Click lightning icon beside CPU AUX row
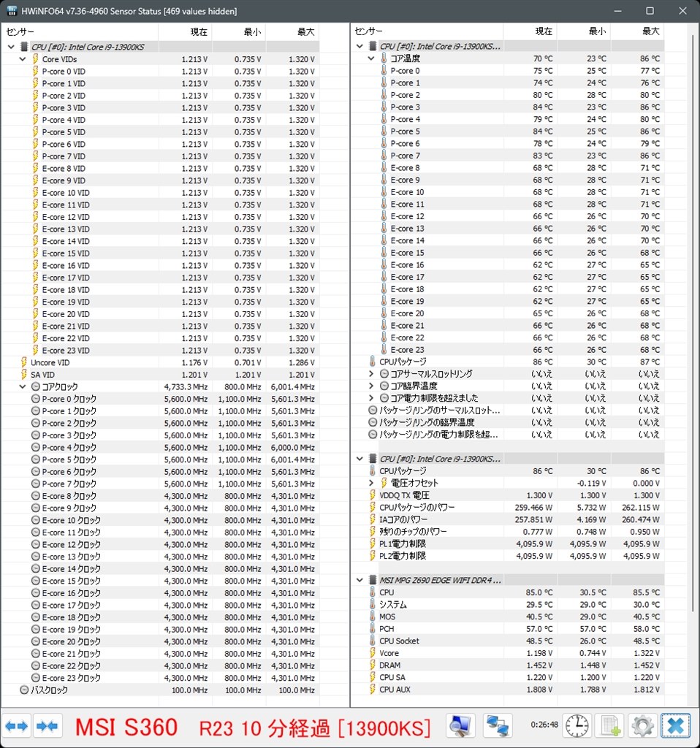The image size is (700, 748). [x=372, y=689]
